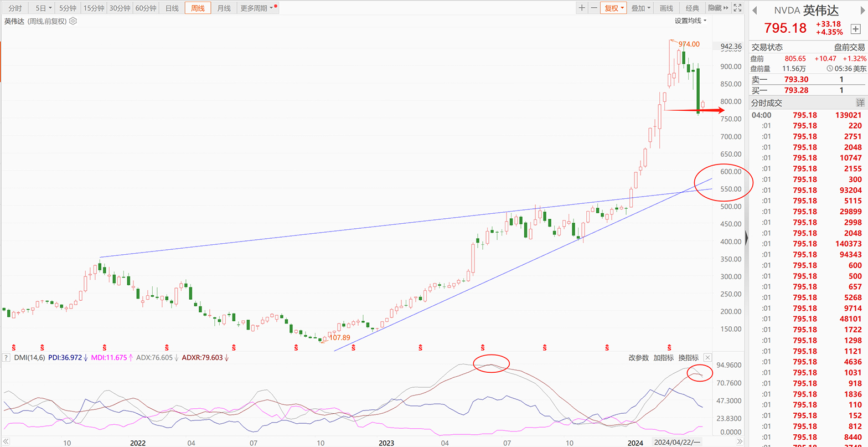Enter fullscreen with the expand arrows icon
This screenshot has height=447, width=868.
pyautogui.click(x=737, y=8)
